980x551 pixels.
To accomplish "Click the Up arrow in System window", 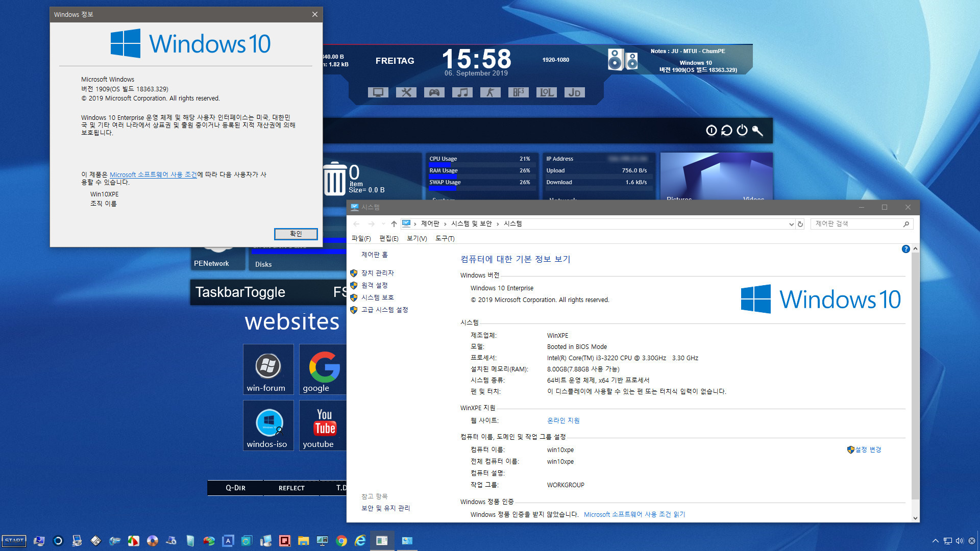I will pyautogui.click(x=394, y=224).
